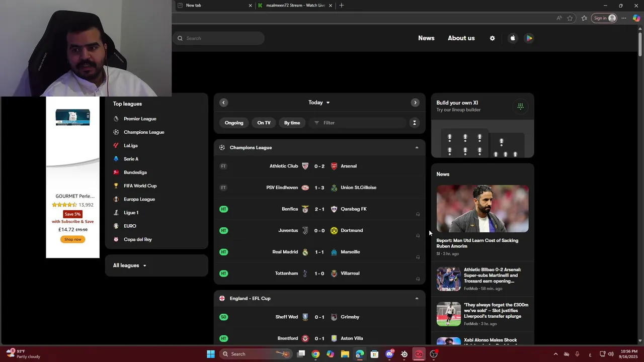Read Athletic Bilbao 0-2 Arsenal news article
Image resolution: width=644 pixels, height=362 pixels.
coord(482,279)
